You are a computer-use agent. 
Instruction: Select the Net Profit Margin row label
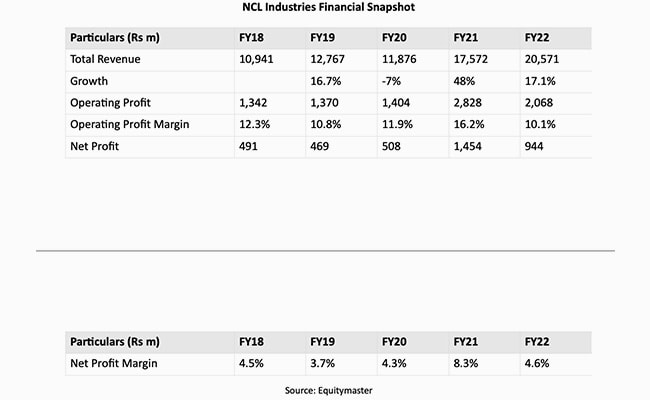pyautogui.click(x=112, y=362)
